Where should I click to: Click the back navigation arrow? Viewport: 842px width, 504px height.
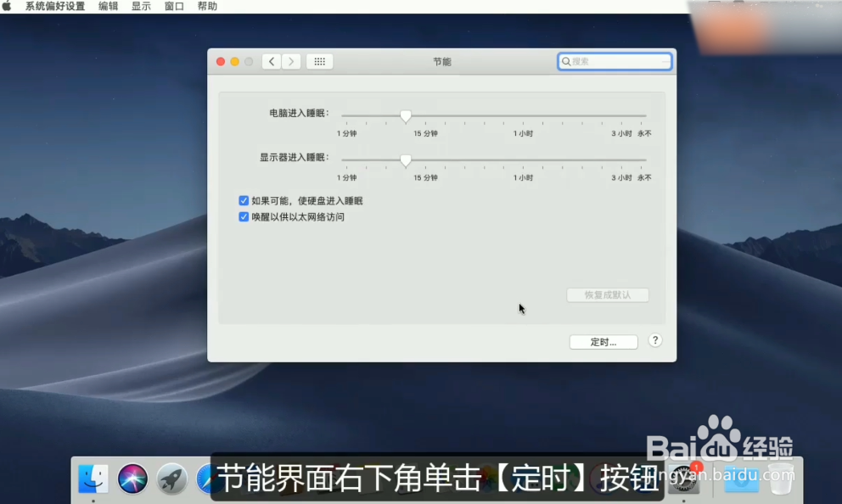click(272, 60)
